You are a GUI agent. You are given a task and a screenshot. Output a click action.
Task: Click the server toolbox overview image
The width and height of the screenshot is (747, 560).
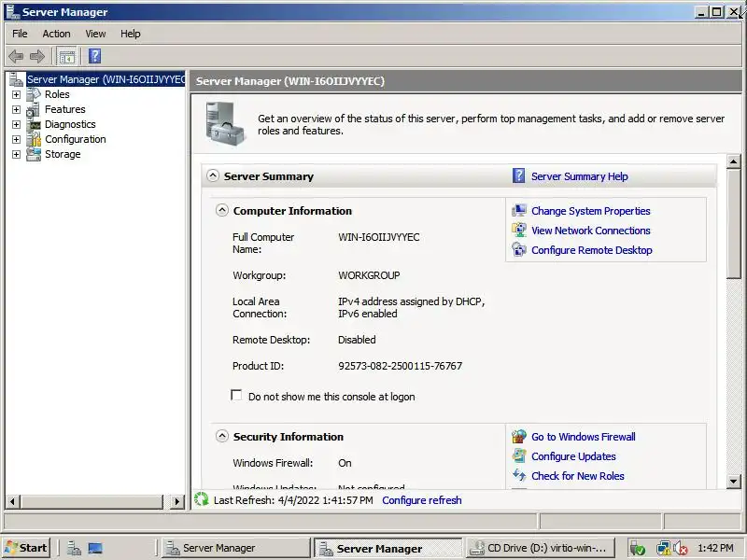pyautogui.click(x=225, y=124)
